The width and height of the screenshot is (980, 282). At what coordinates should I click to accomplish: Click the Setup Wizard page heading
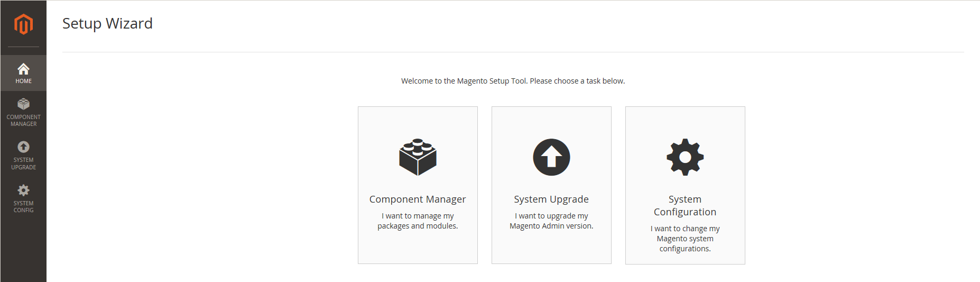coord(107,24)
